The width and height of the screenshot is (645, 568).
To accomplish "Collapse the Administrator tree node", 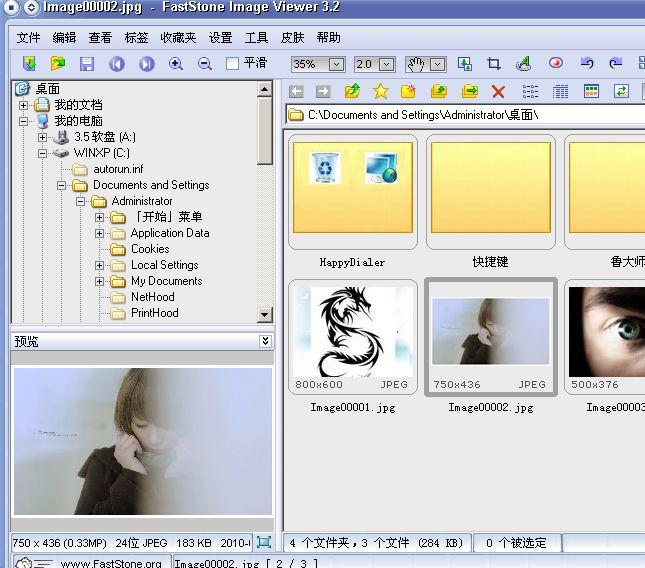I will click(x=81, y=202).
